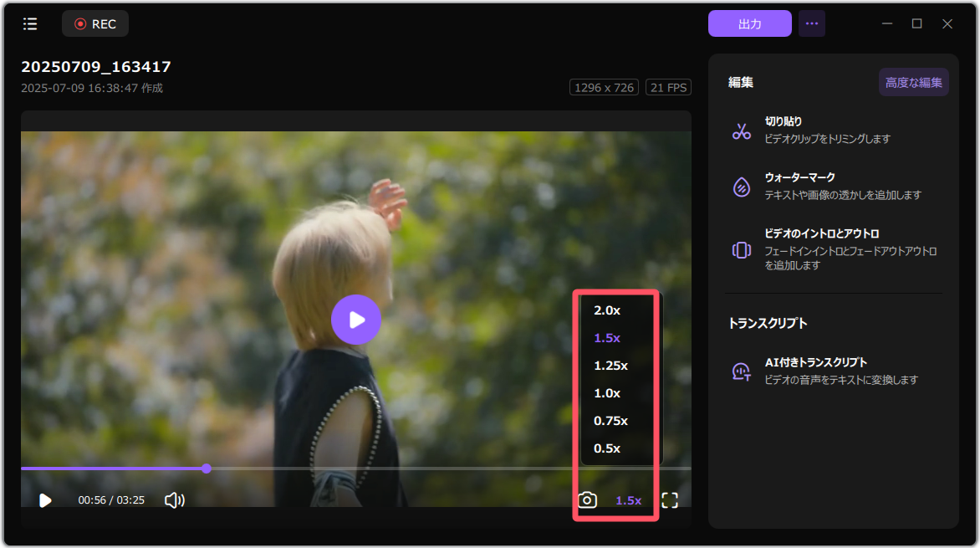Seek ahead on the video progress bar

point(418,469)
